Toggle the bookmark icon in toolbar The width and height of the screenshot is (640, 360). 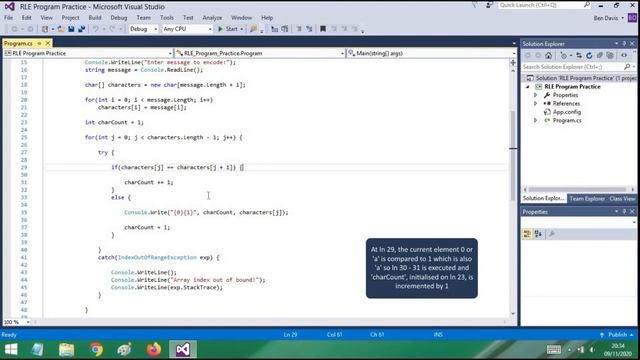point(323,29)
